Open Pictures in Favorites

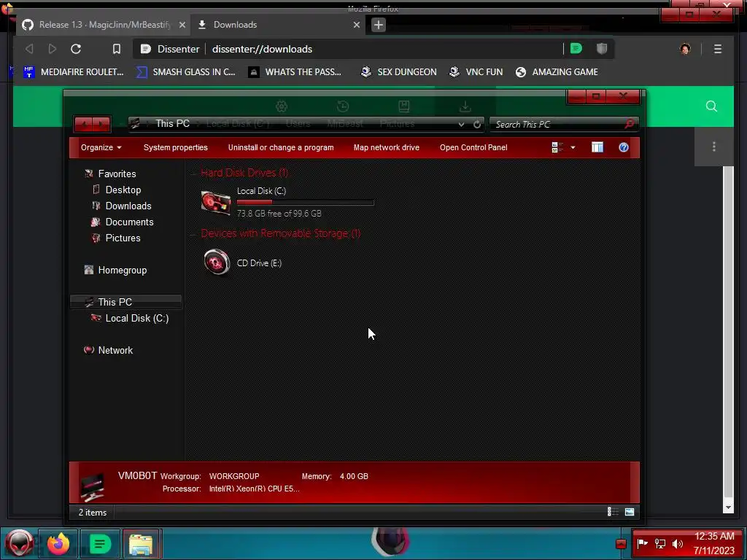pyautogui.click(x=123, y=238)
